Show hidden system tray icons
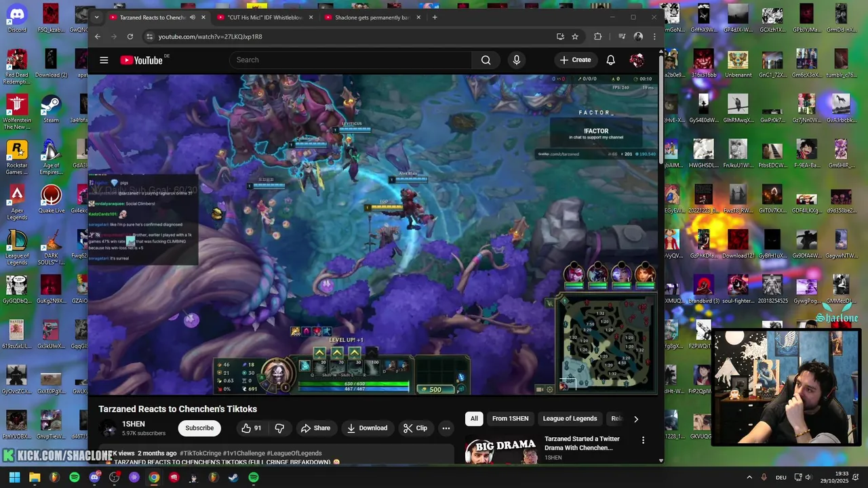This screenshot has width=868, height=488. coord(749,477)
